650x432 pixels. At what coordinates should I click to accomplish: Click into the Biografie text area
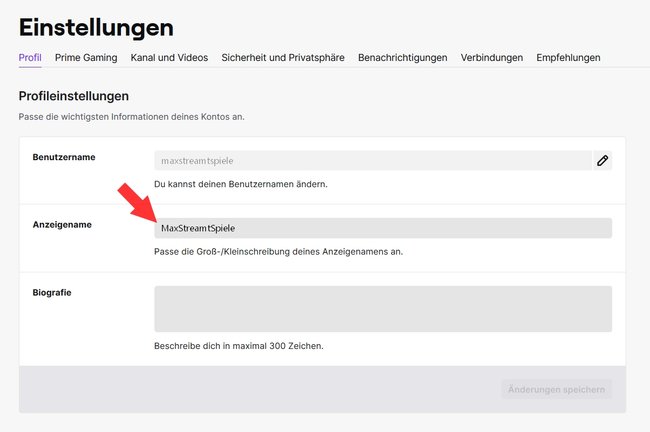383,309
